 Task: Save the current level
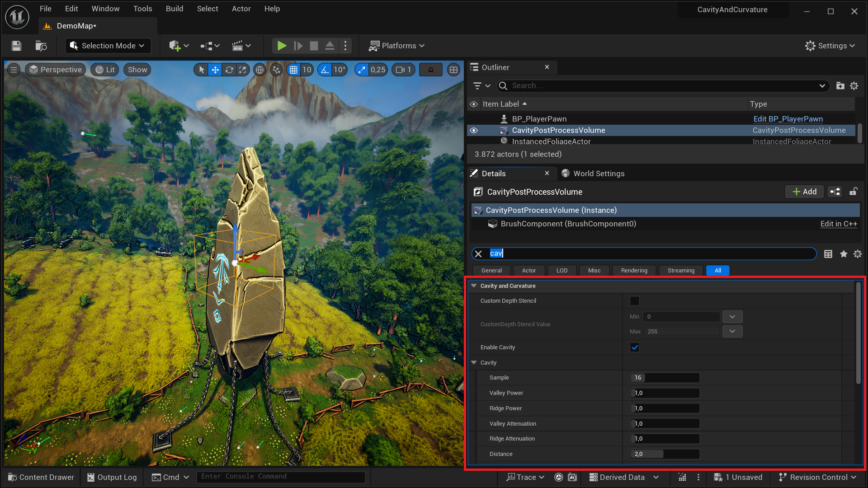click(16, 46)
